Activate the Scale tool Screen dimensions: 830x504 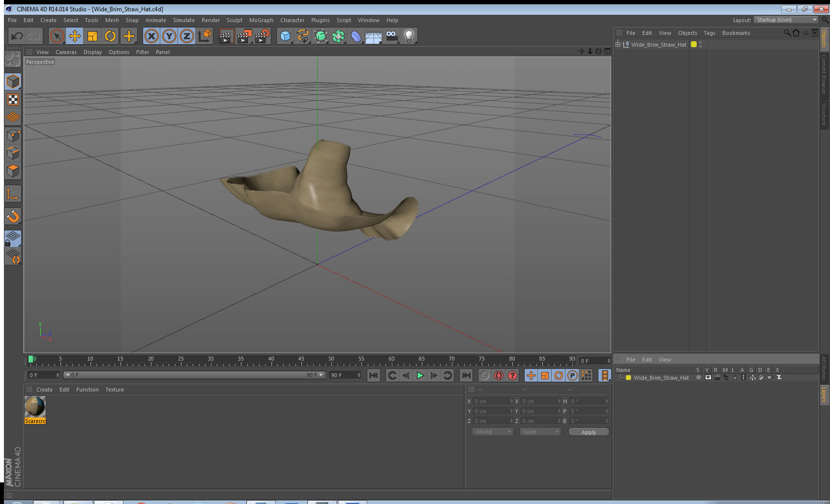(92, 36)
